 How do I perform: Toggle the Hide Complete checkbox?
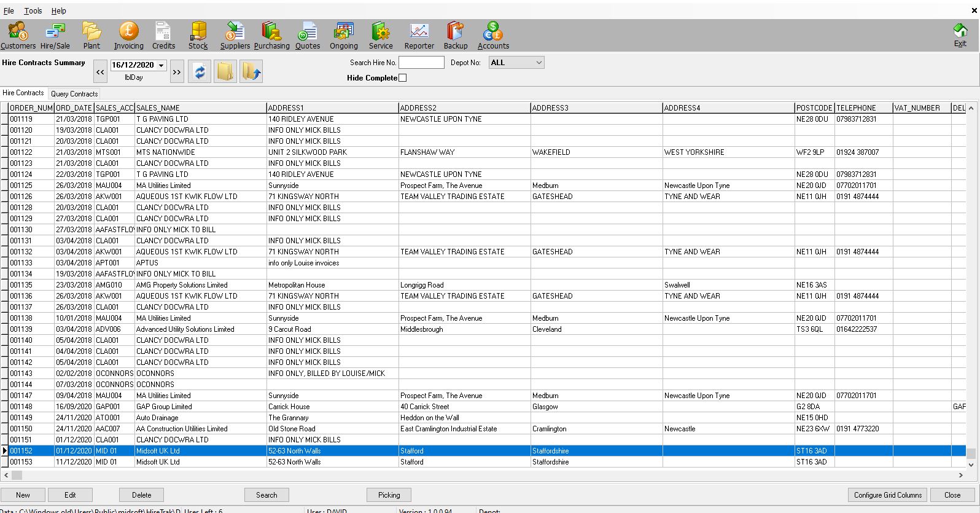pos(403,78)
